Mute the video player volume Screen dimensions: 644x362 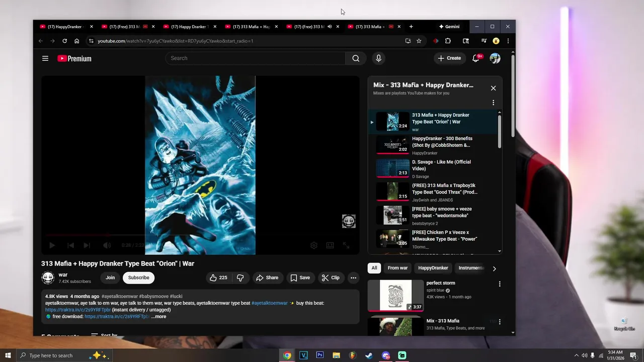click(x=107, y=245)
